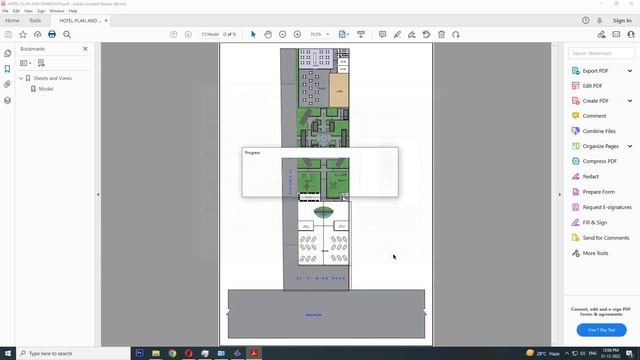This screenshot has width=640, height=360.
Task: Open the page thumbnails panel icon
Action: coord(7,53)
